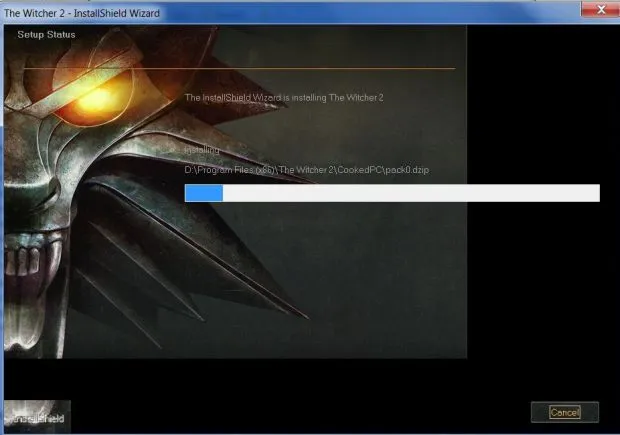Click the Installing status label
The image size is (620, 435).
tap(202, 150)
